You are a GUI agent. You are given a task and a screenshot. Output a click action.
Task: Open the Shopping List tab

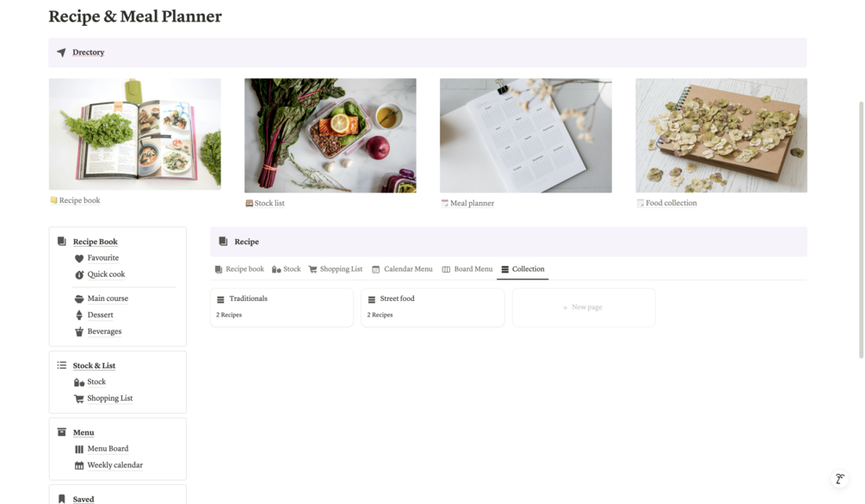[336, 269]
